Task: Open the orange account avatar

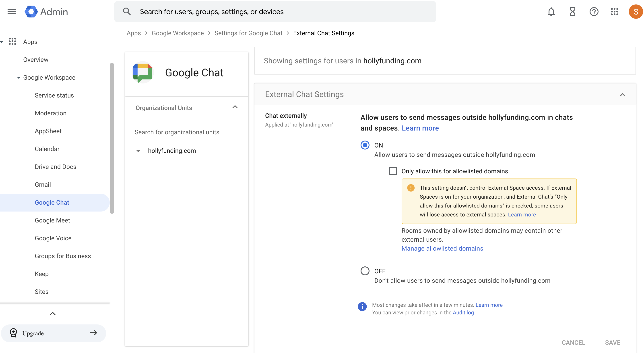Action: point(636,12)
